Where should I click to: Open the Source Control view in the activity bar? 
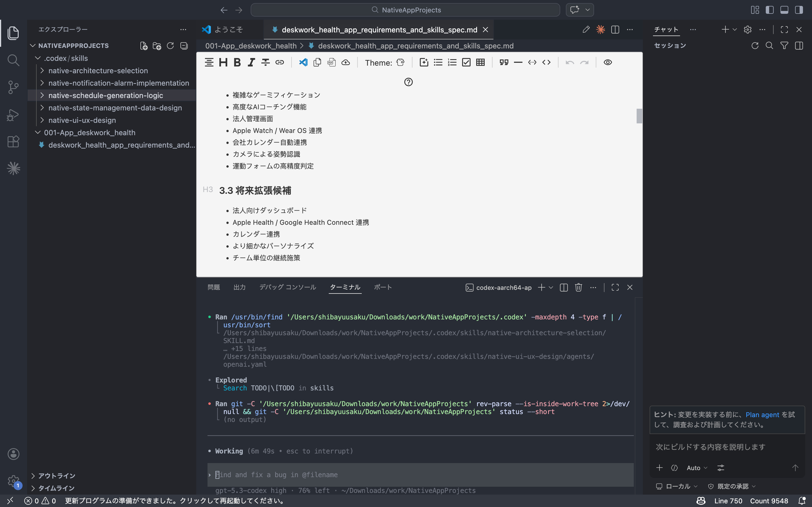13,87
